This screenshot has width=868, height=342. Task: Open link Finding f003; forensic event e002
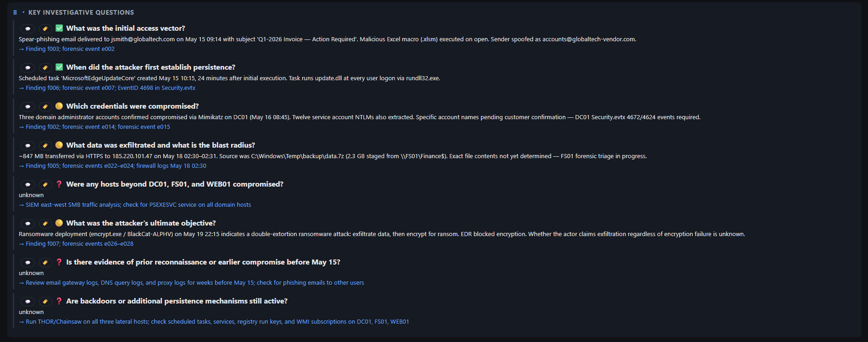coord(70,49)
